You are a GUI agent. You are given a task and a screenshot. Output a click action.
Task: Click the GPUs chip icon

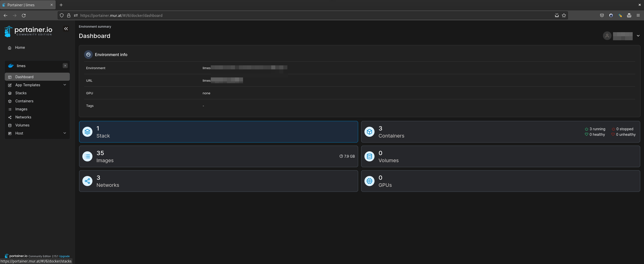pyautogui.click(x=369, y=181)
